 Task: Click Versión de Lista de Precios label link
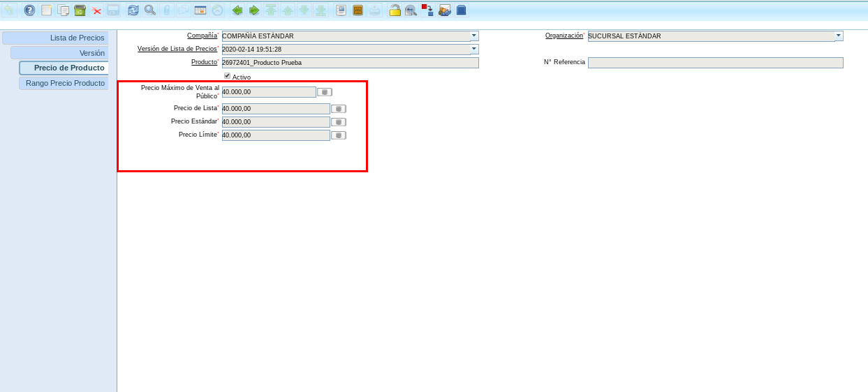coord(177,48)
